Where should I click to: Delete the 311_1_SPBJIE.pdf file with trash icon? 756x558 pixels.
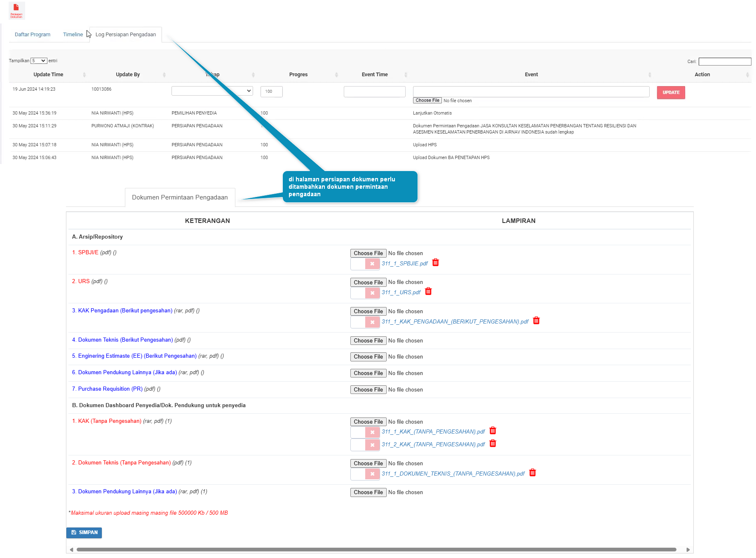(435, 263)
